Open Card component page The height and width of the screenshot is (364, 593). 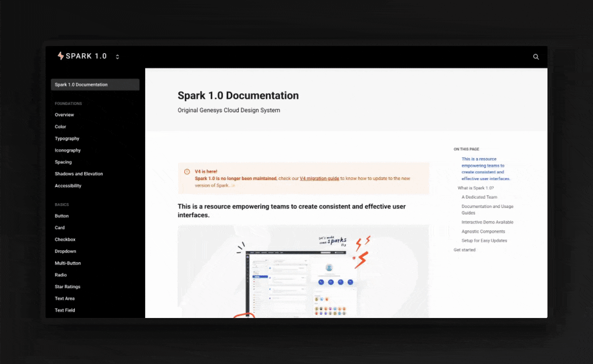point(60,227)
